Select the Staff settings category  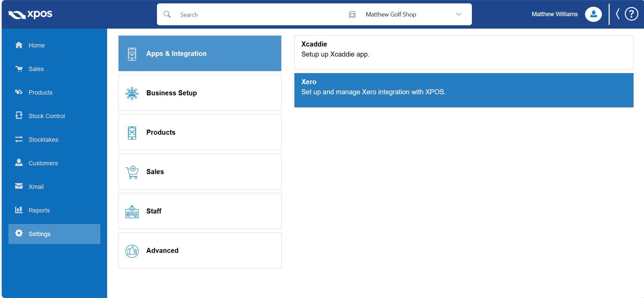[200, 211]
